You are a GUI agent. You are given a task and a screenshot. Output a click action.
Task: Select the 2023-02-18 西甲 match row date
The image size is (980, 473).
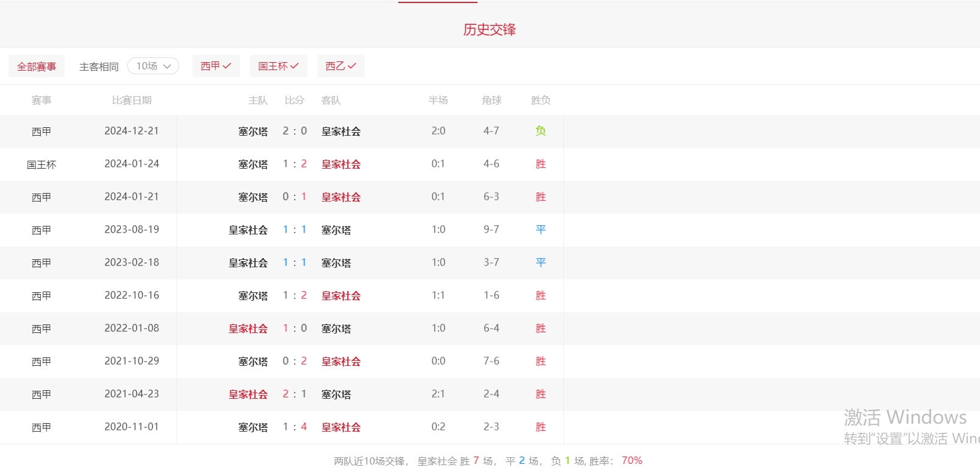click(x=132, y=262)
